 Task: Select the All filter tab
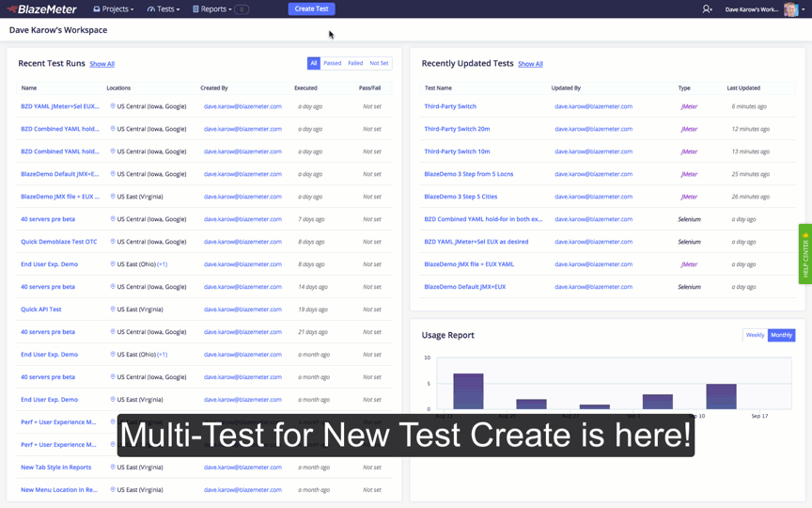pos(313,63)
